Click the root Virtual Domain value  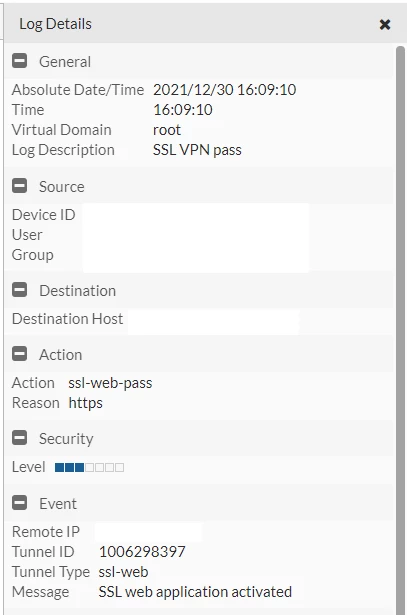click(167, 130)
